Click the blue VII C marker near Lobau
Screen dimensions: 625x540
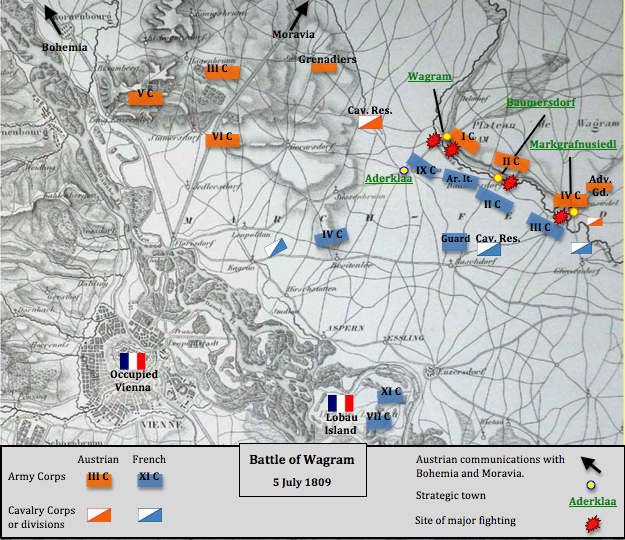379,417
